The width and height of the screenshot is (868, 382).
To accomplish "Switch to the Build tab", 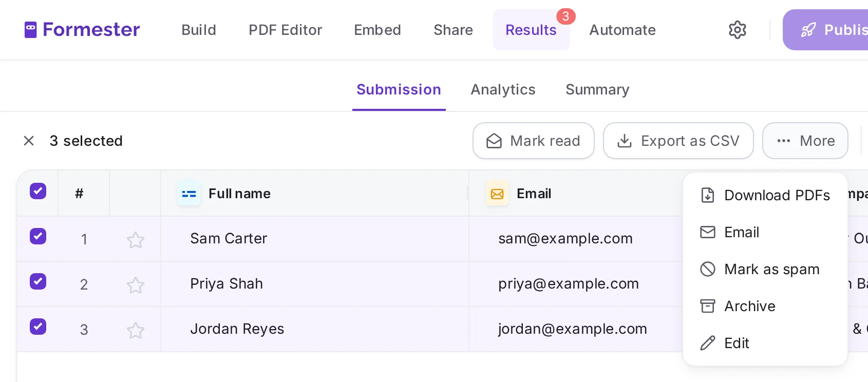I will click(x=199, y=30).
